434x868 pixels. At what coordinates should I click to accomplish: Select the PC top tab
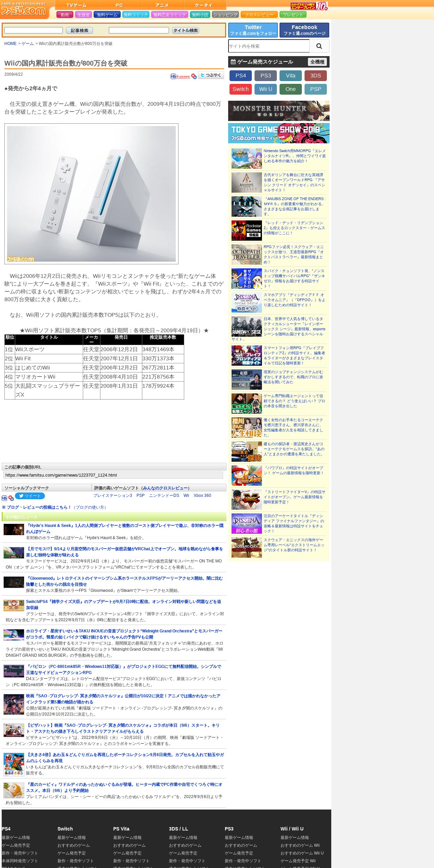pyautogui.click(x=119, y=5)
